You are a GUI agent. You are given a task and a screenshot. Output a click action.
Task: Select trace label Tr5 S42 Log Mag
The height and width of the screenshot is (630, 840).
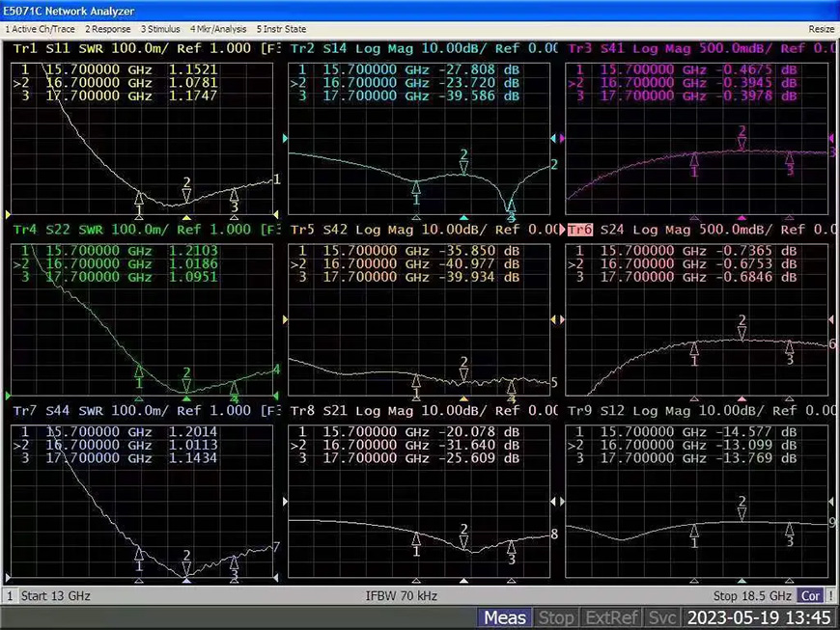352,230
